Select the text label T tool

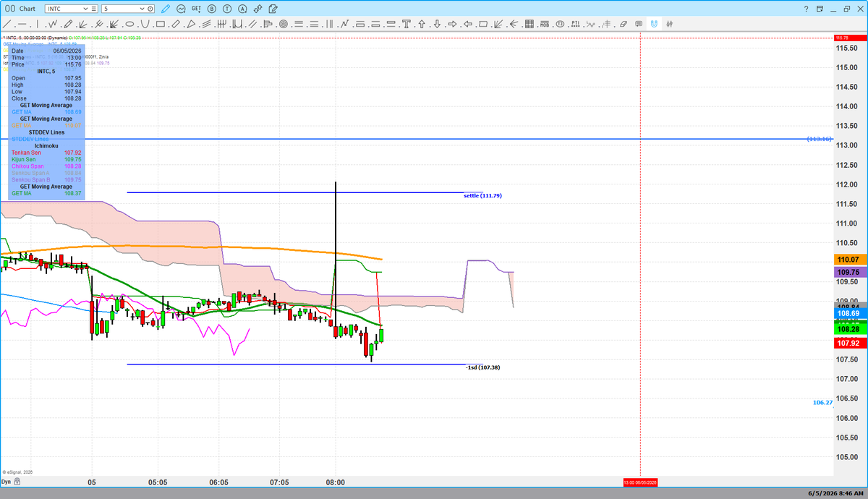(x=407, y=24)
